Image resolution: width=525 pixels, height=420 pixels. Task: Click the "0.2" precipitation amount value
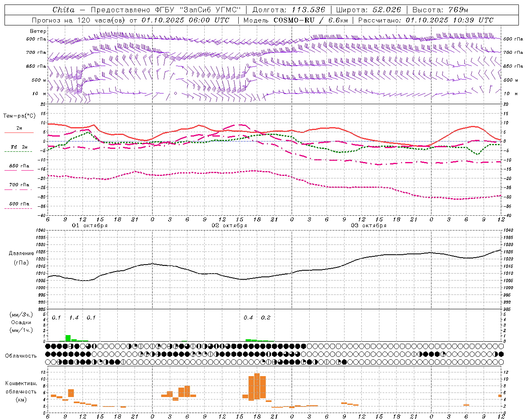[266, 318]
